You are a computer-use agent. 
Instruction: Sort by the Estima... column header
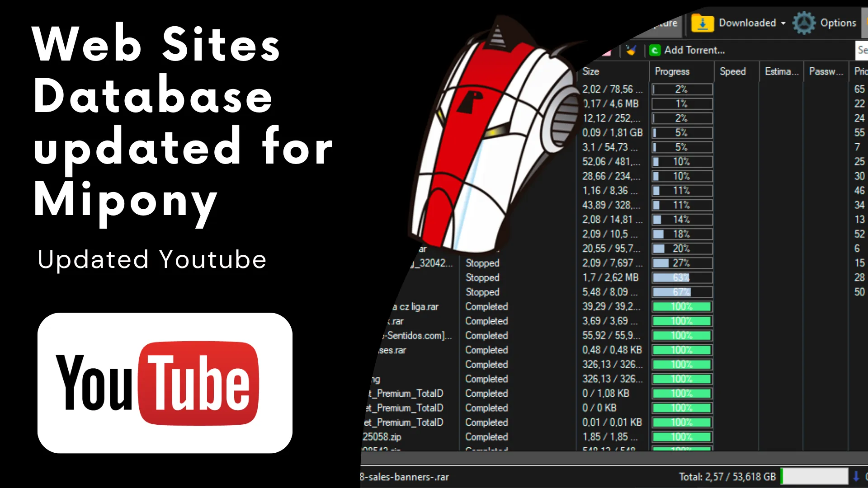782,71
